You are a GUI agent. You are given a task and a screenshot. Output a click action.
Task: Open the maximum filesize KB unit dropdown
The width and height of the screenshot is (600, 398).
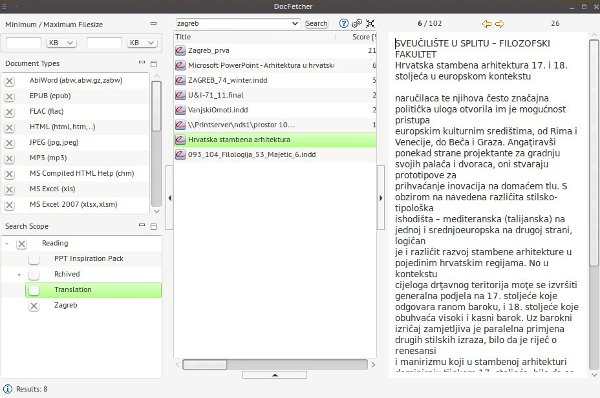142,43
